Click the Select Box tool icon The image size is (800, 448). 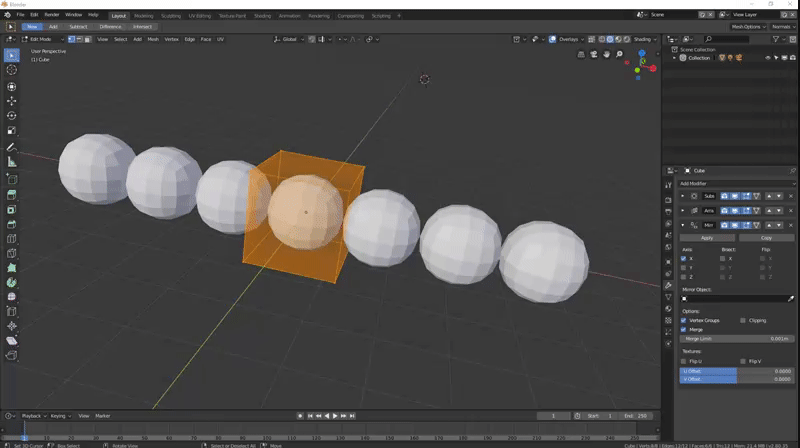pos(12,54)
